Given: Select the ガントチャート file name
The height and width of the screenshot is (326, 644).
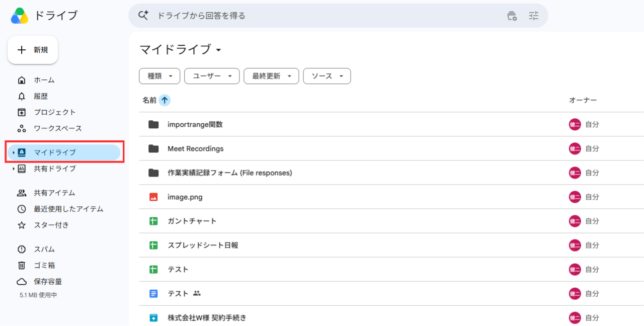Looking at the screenshot, I should (x=192, y=221).
